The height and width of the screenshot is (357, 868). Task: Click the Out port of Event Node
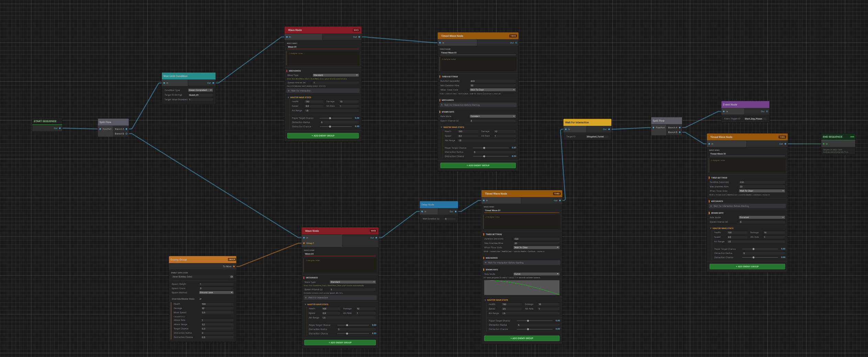(767, 111)
